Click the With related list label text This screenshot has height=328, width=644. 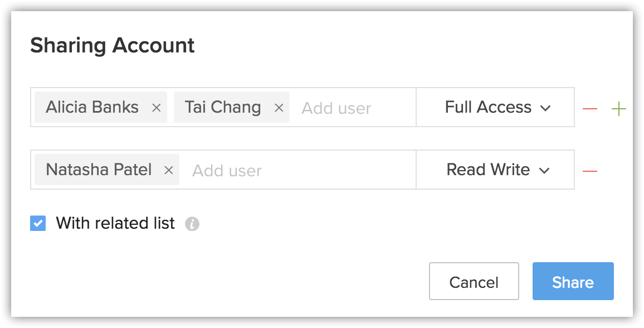(x=115, y=223)
